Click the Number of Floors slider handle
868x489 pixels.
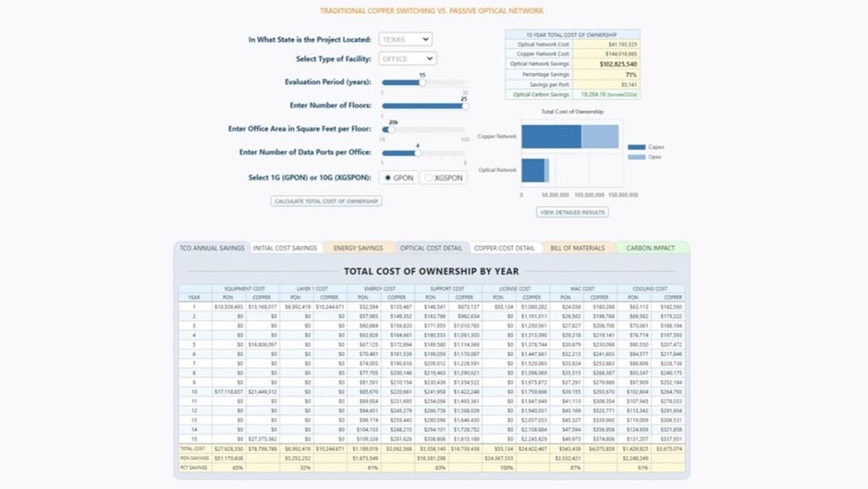(x=465, y=106)
